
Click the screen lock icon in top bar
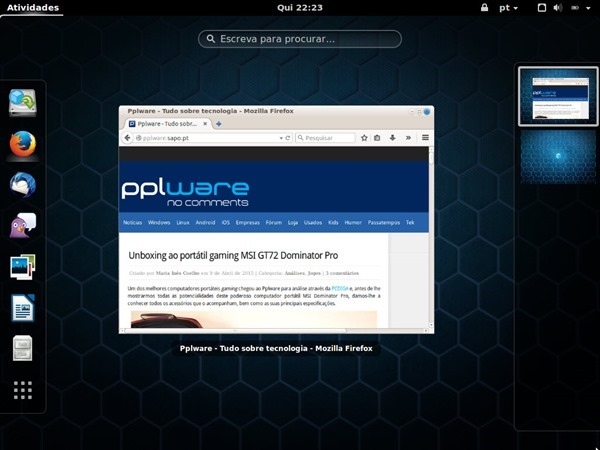484,7
